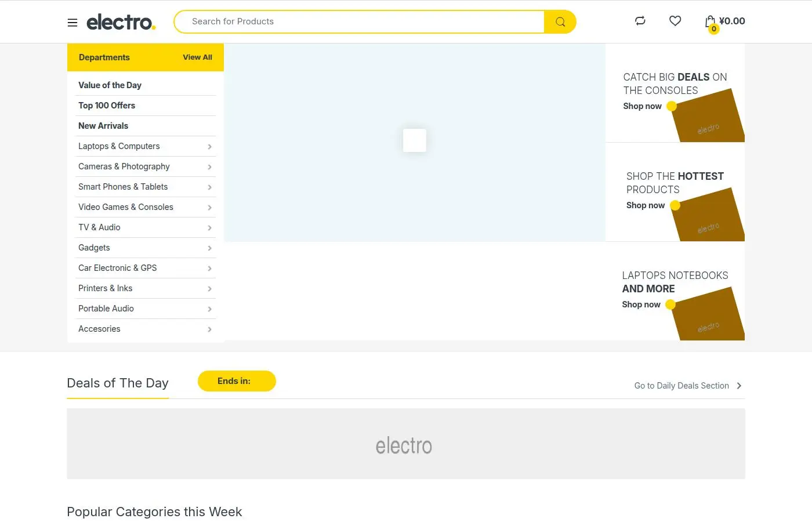Open the shopping cart bag icon

710,22
